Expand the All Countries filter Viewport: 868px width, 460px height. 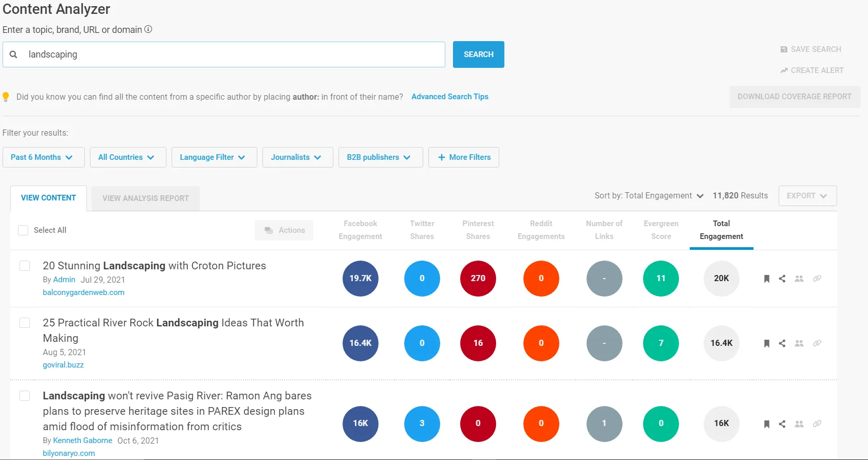127,157
